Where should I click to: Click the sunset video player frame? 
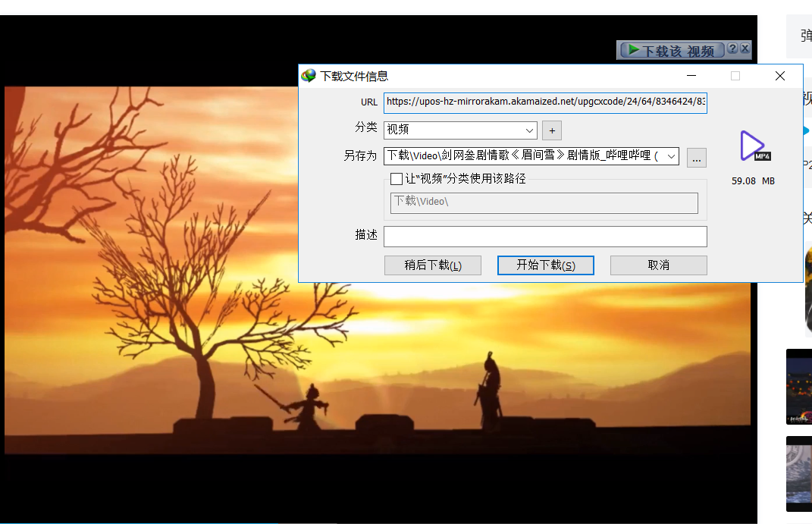pos(378,269)
